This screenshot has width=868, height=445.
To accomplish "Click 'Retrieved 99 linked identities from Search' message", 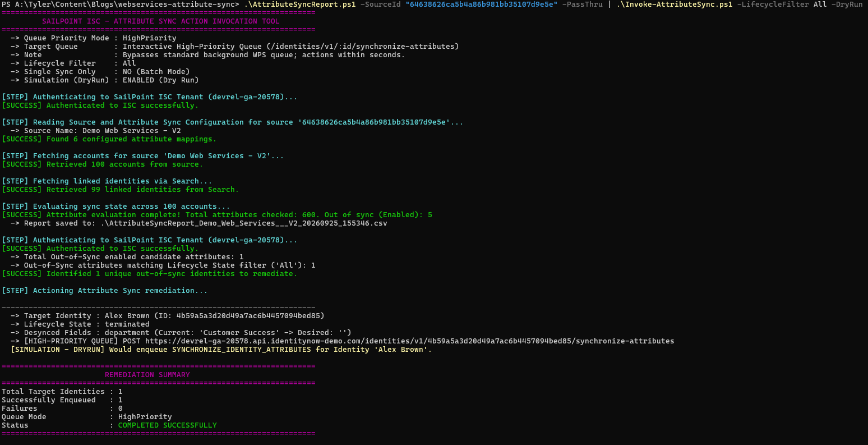I will point(121,190).
